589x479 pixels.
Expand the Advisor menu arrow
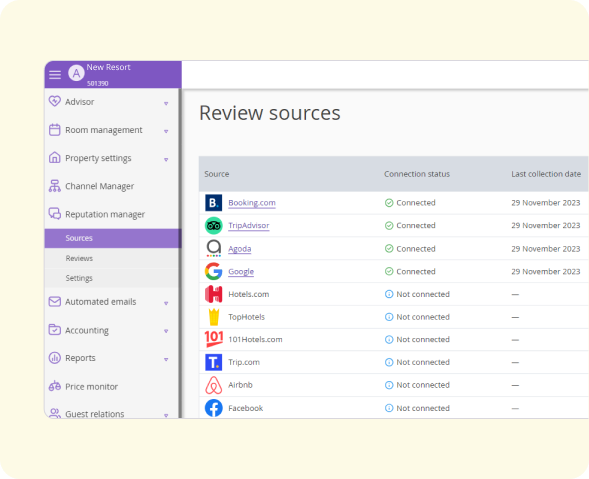click(x=166, y=103)
